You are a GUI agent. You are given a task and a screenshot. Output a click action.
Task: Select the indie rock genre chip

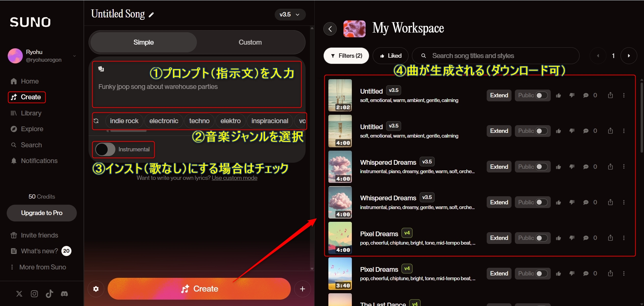click(x=124, y=121)
